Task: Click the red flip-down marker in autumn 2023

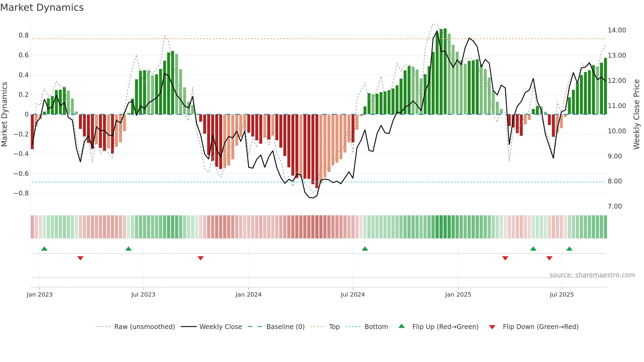Action: [201, 258]
